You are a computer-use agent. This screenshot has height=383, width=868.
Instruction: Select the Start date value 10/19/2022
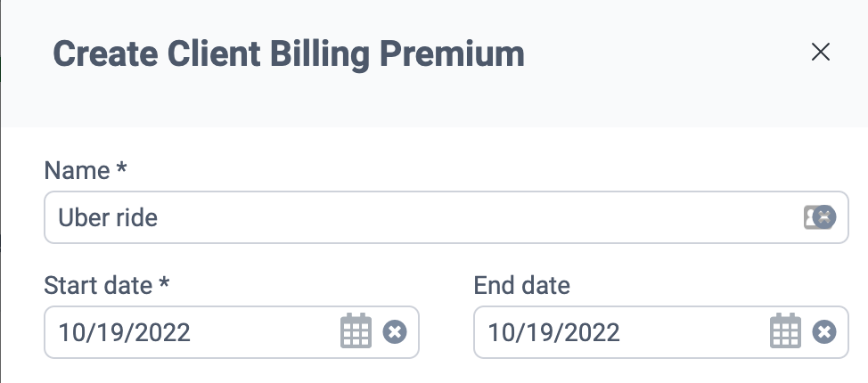(125, 332)
